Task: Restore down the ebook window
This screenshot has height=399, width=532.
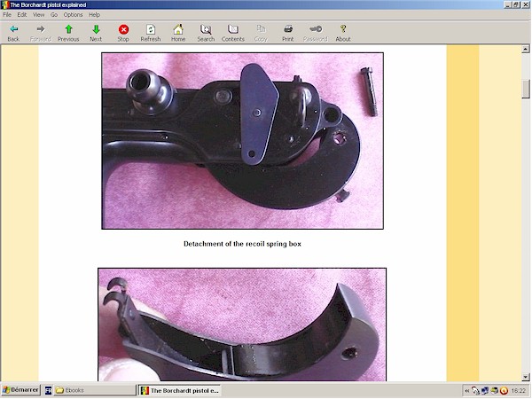Action: (x=516, y=4)
